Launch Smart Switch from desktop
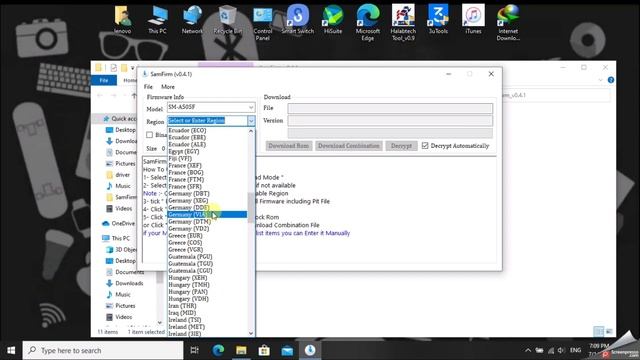The height and width of the screenshot is (360, 640). [298, 20]
